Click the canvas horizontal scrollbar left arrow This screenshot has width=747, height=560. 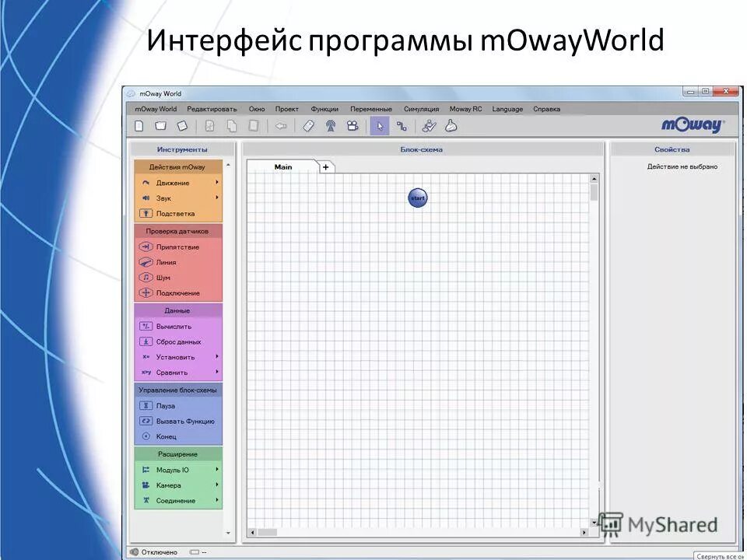tap(252, 532)
